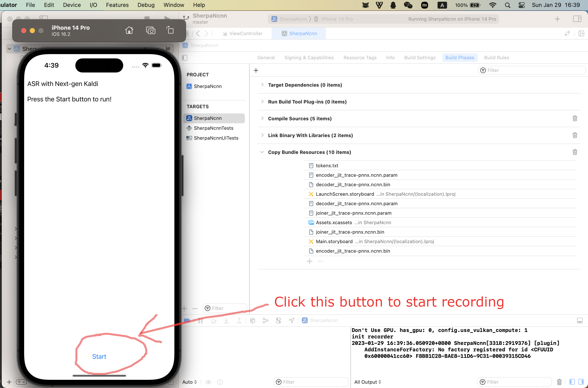The width and height of the screenshot is (588, 388).
Task: Click the variables view Filter field
Action: click(x=311, y=382)
